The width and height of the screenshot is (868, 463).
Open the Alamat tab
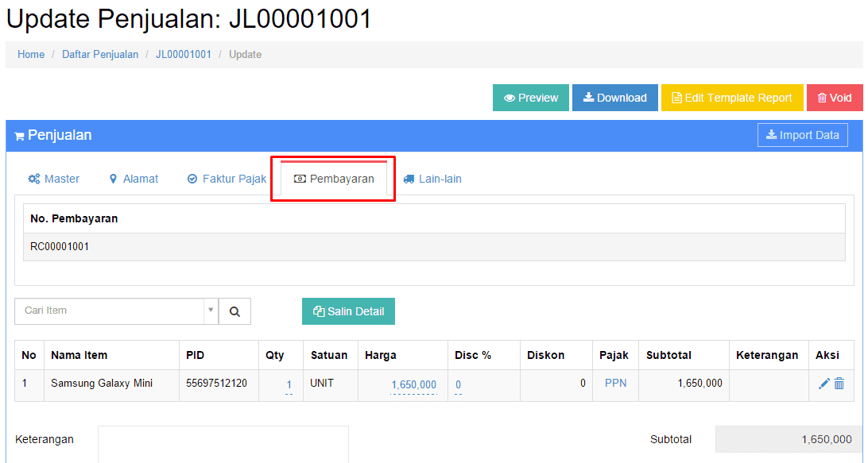point(134,179)
